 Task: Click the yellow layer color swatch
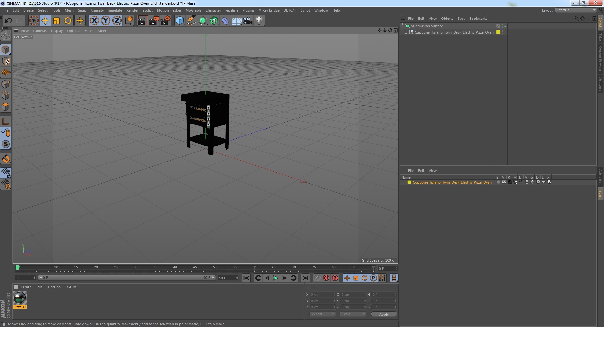pyautogui.click(x=409, y=182)
